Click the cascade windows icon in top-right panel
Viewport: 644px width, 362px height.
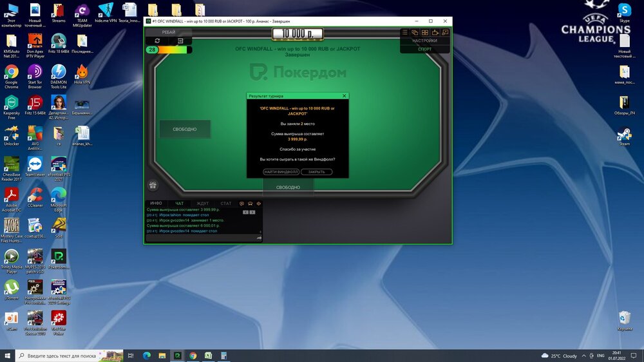coord(415,32)
